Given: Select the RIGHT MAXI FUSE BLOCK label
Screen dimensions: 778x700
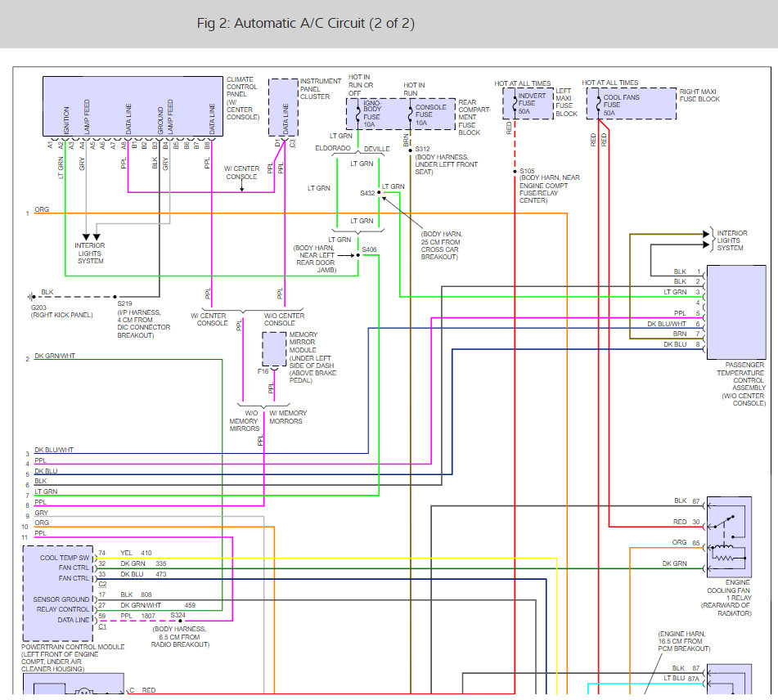Looking at the screenshot, I should point(699,95).
